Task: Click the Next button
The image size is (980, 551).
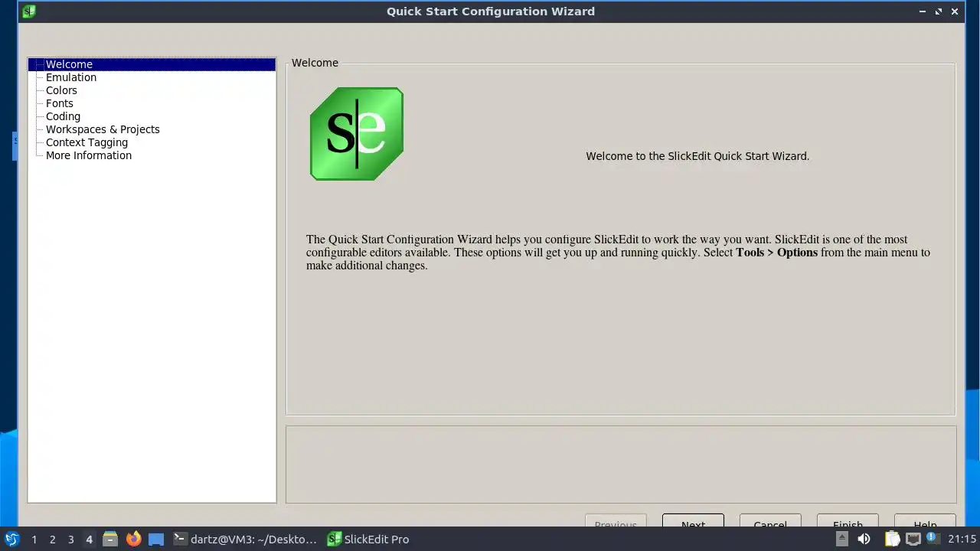Action: [x=693, y=520]
